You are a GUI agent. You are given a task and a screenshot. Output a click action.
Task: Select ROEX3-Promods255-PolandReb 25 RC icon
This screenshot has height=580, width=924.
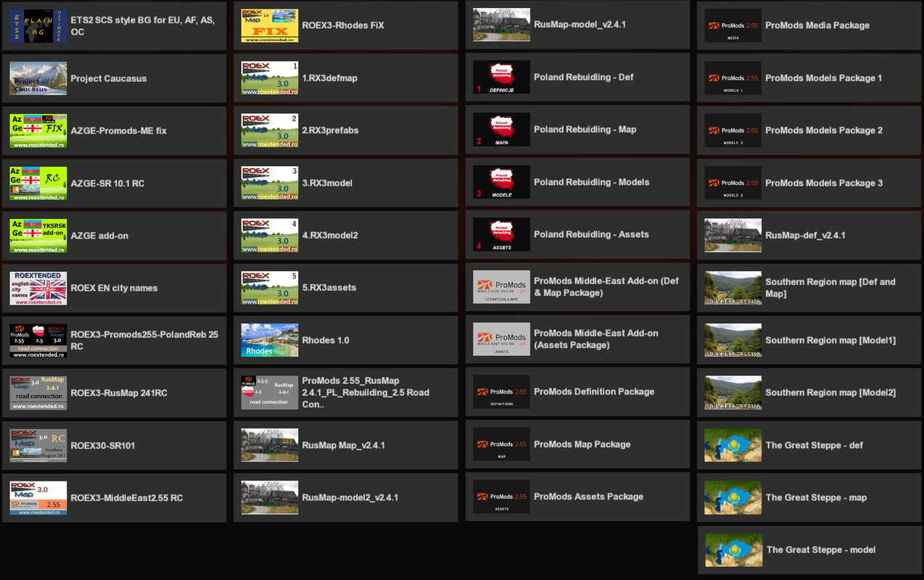pos(38,341)
